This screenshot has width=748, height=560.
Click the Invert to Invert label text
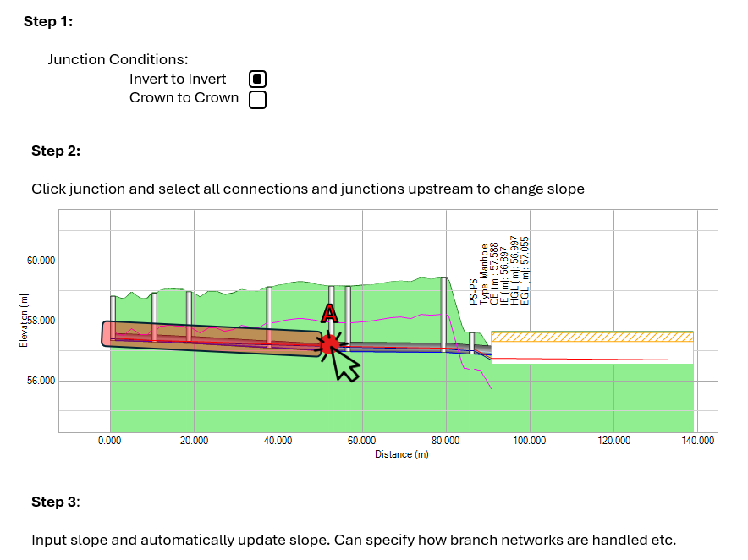(x=178, y=79)
